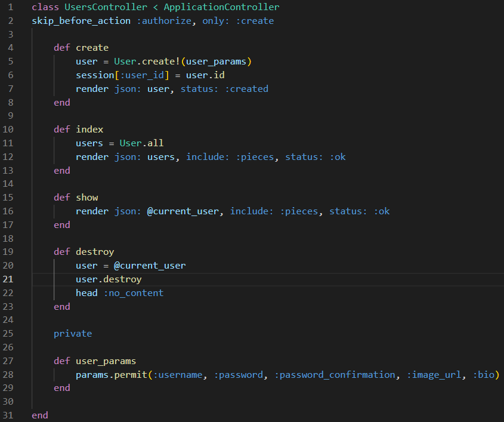Viewport: 504px width, 422px height.
Task: Click the def user_params method name
Action: [106, 361]
